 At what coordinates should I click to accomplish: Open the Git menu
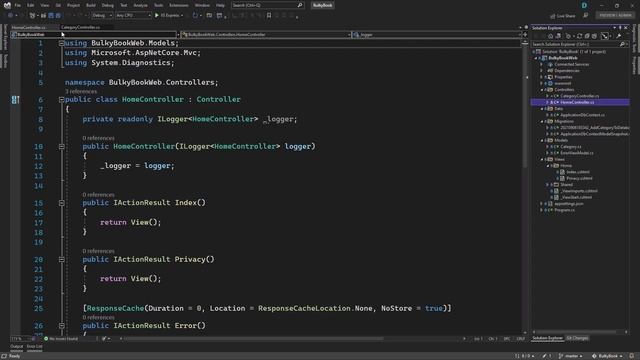(58, 5)
